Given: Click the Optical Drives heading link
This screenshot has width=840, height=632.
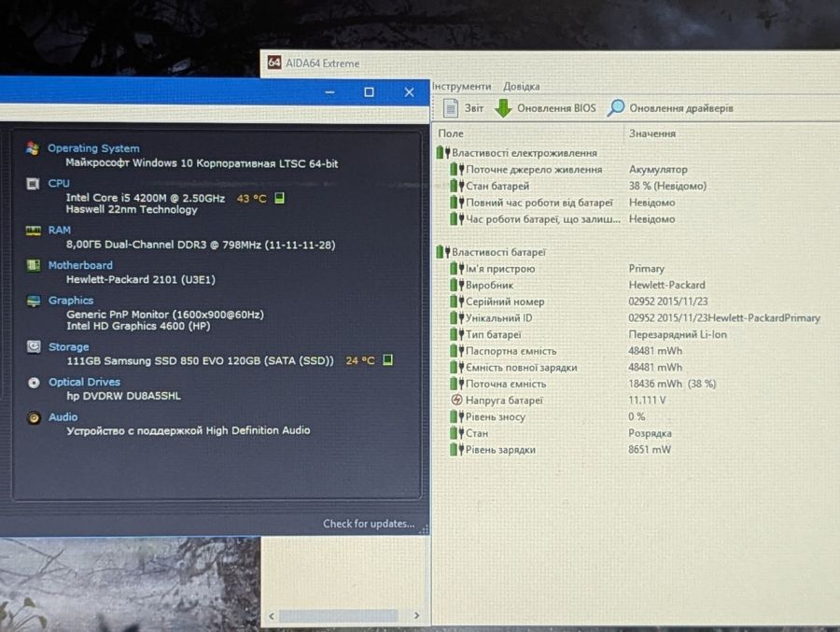Looking at the screenshot, I should 84,382.
